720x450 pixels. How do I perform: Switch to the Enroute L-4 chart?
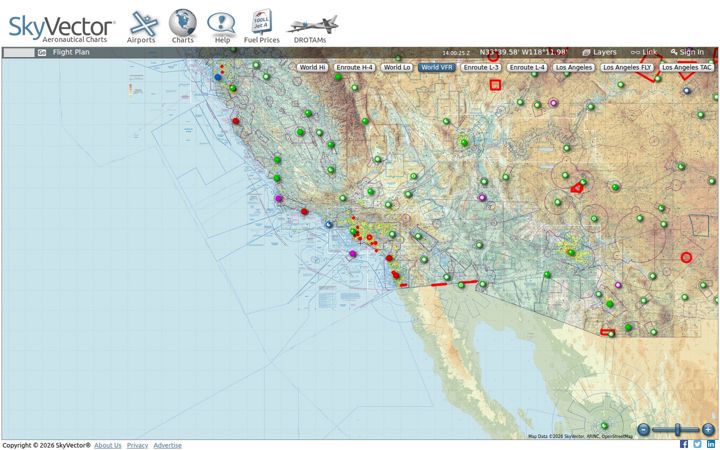[527, 68]
